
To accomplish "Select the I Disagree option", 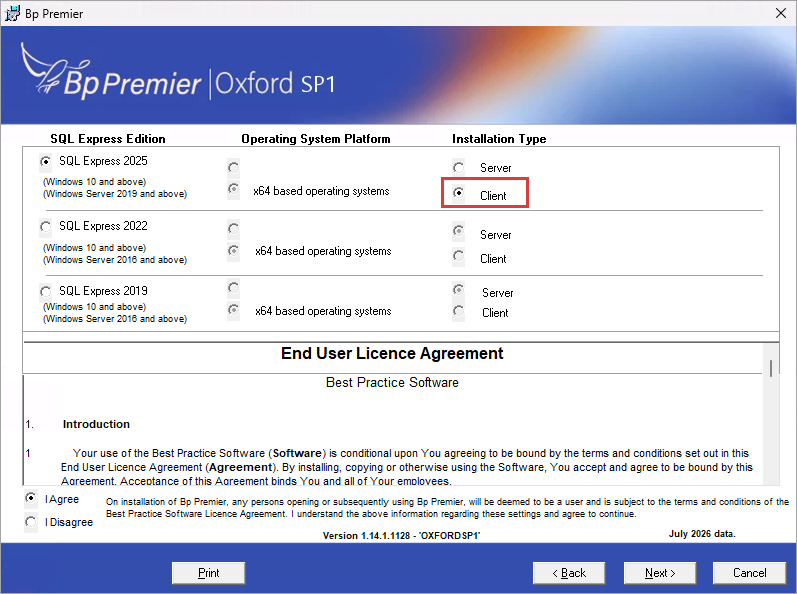I will click(31, 521).
